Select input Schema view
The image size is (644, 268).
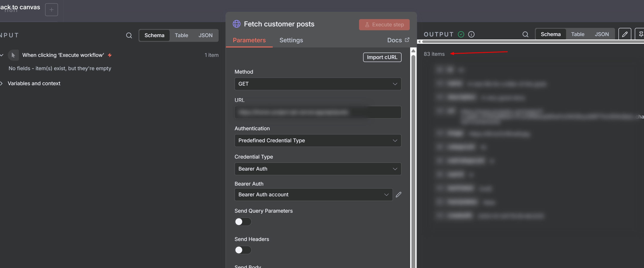coord(154,35)
